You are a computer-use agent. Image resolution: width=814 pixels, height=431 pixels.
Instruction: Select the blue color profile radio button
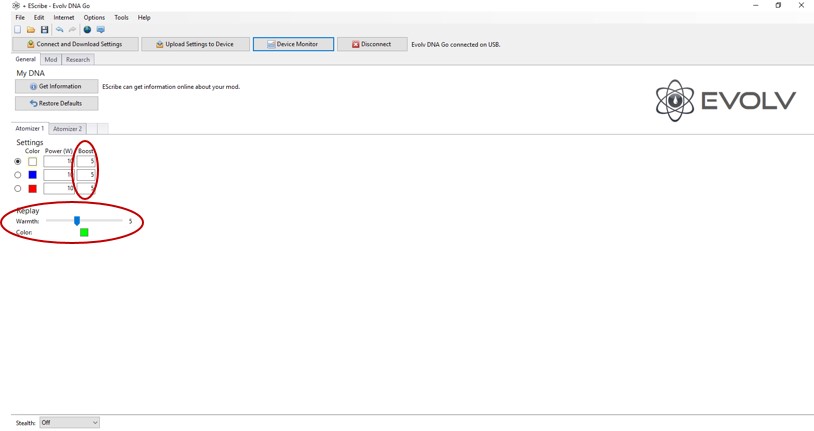(x=18, y=175)
